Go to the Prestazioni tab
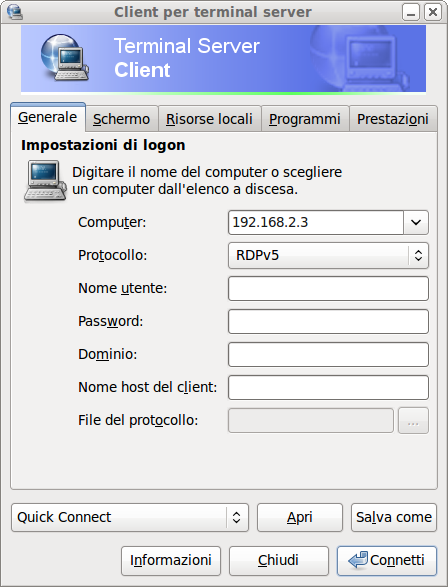The image size is (448, 587). pos(393,119)
